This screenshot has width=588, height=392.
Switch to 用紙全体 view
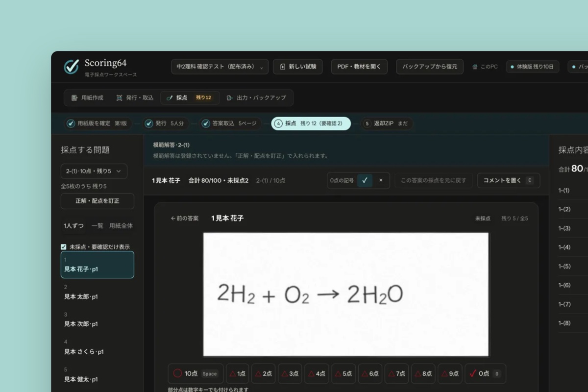pos(121,226)
